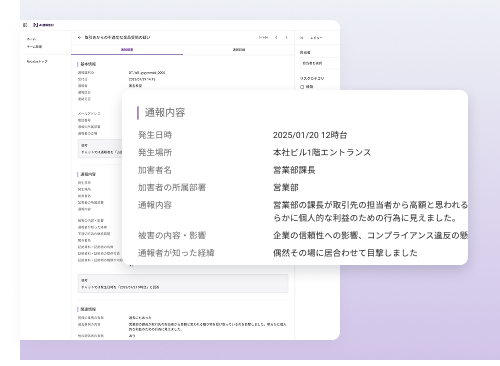Click the app logo in the top bar

point(44,25)
